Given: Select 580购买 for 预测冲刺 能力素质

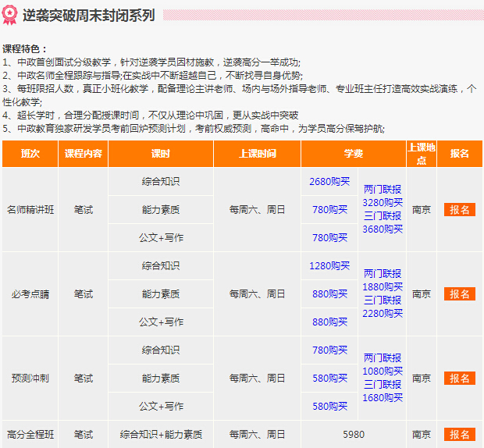Looking at the screenshot, I should point(329,379).
